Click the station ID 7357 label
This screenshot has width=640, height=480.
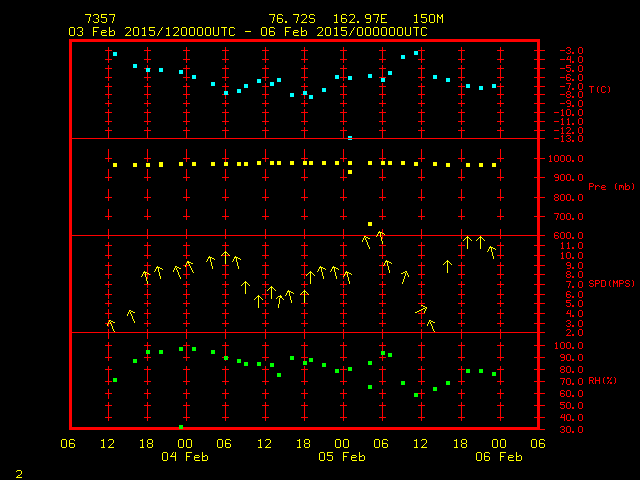pyautogui.click(x=98, y=19)
